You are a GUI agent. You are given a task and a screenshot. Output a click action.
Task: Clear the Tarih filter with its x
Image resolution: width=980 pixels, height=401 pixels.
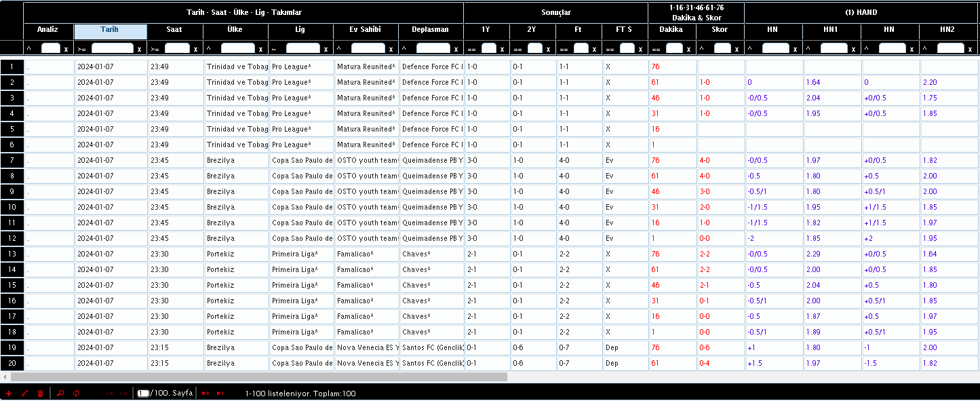tap(139, 49)
